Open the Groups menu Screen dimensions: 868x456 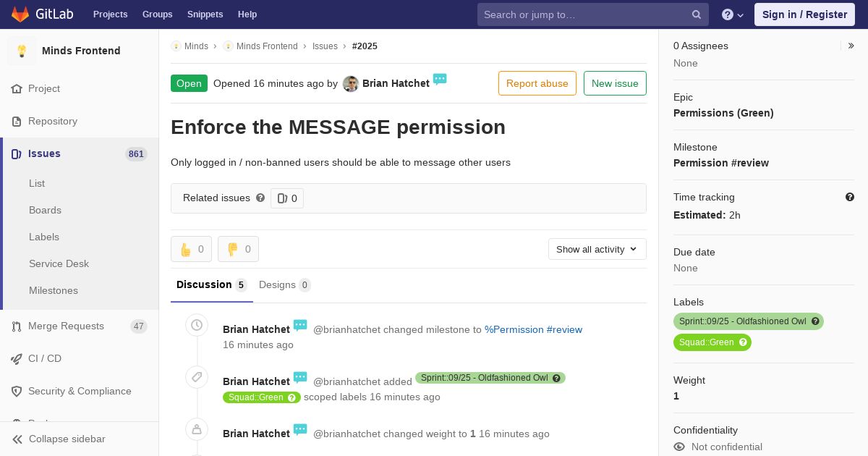(x=158, y=14)
